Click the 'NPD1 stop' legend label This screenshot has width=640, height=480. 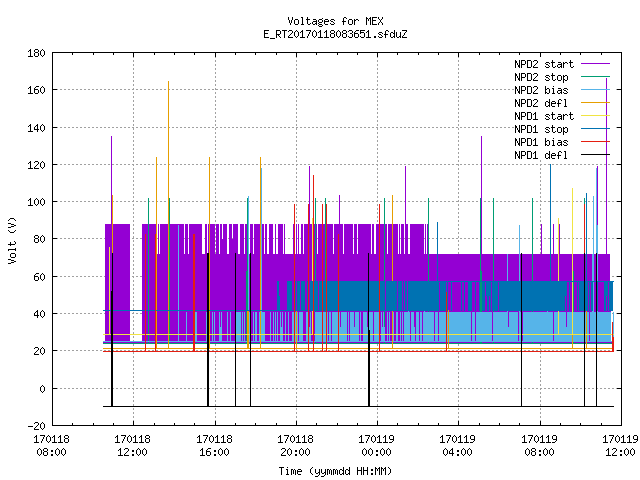pos(541,129)
